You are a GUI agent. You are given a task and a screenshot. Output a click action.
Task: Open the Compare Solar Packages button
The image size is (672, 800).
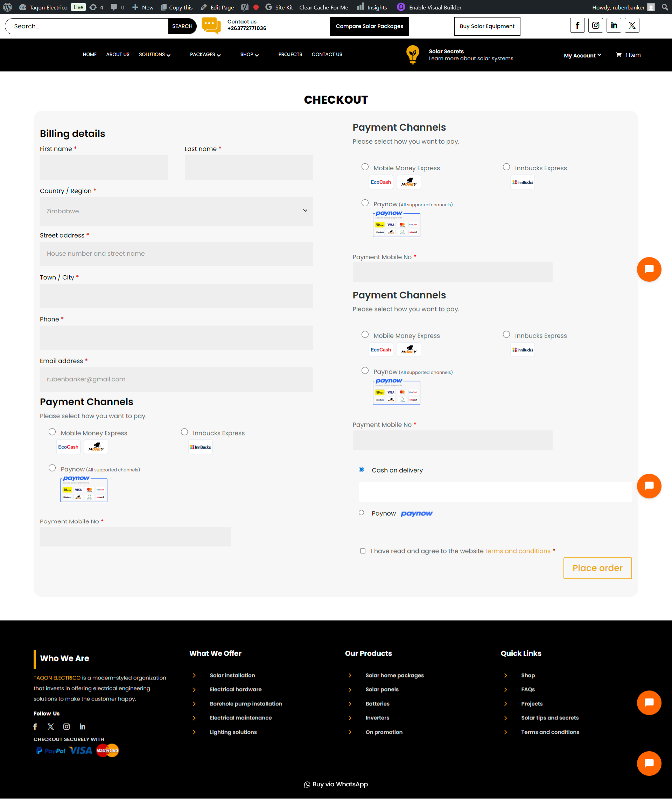[x=369, y=26]
